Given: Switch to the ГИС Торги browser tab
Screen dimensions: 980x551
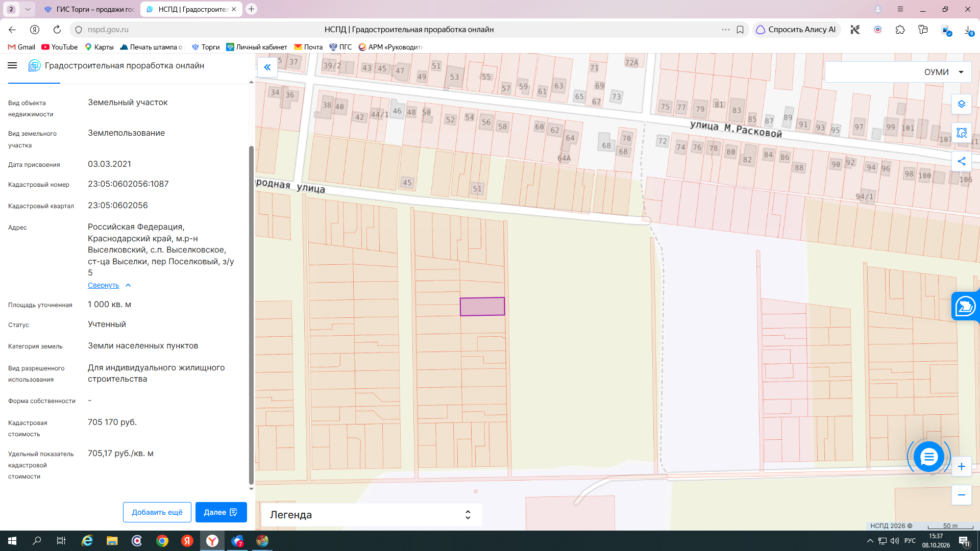Looking at the screenshot, I should point(90,9).
